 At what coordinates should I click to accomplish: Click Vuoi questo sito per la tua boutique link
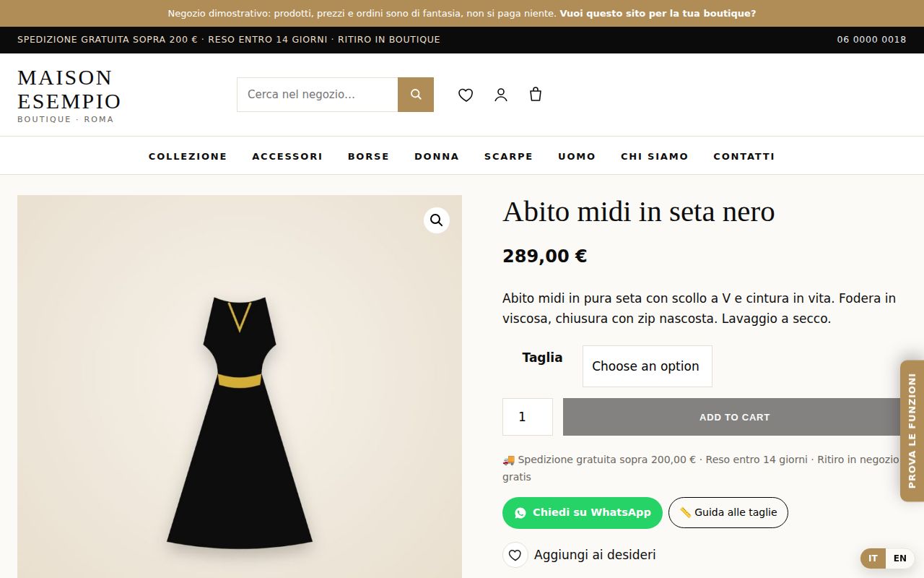tap(658, 13)
